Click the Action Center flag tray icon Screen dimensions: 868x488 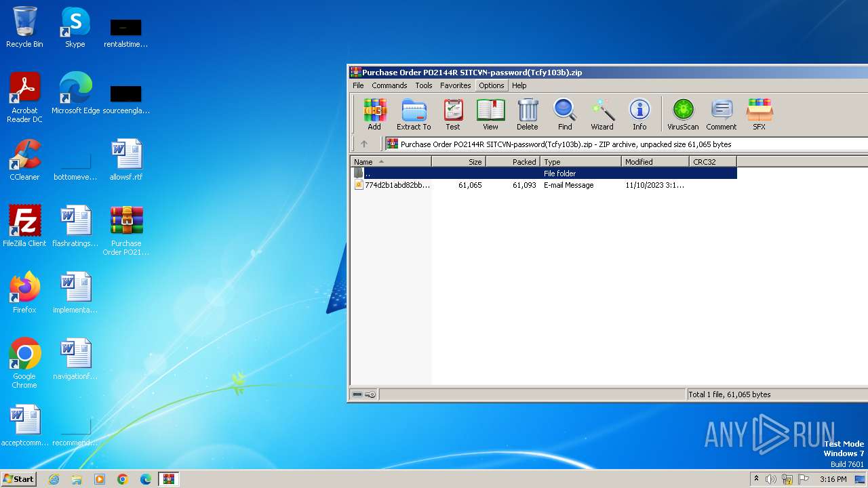(x=804, y=479)
